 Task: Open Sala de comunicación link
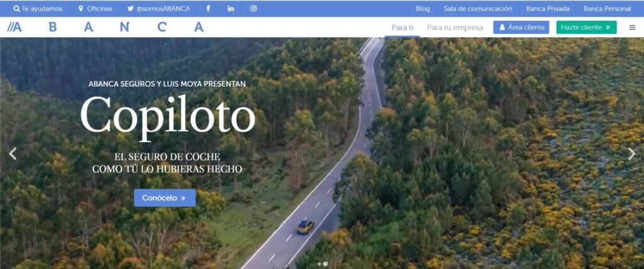pos(478,9)
